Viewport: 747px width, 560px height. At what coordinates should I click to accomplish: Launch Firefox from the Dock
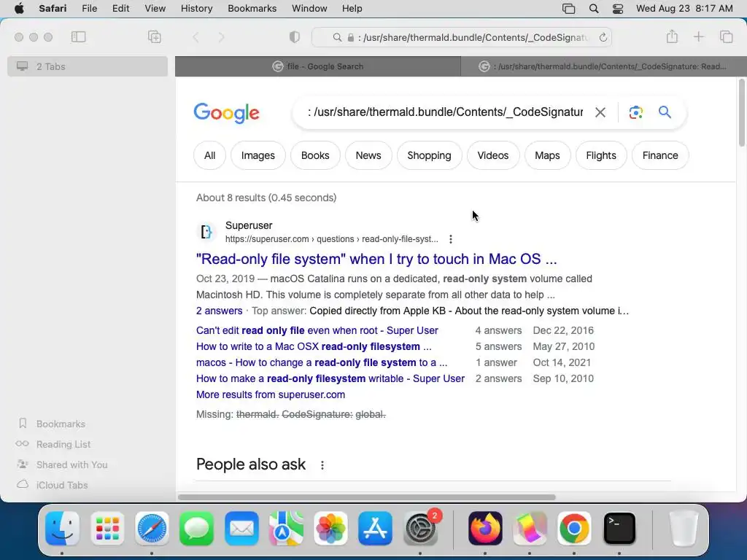click(x=485, y=528)
